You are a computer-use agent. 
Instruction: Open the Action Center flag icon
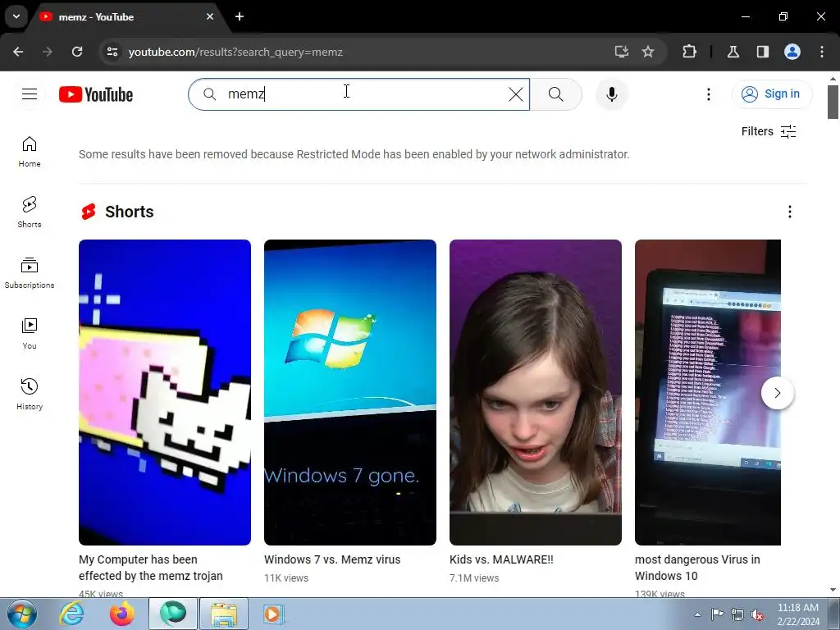[717, 614]
